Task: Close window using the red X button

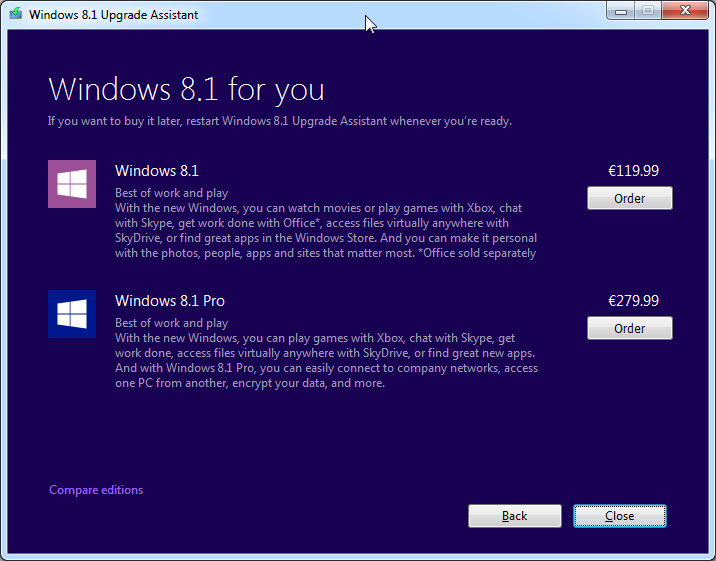Action: [685, 10]
